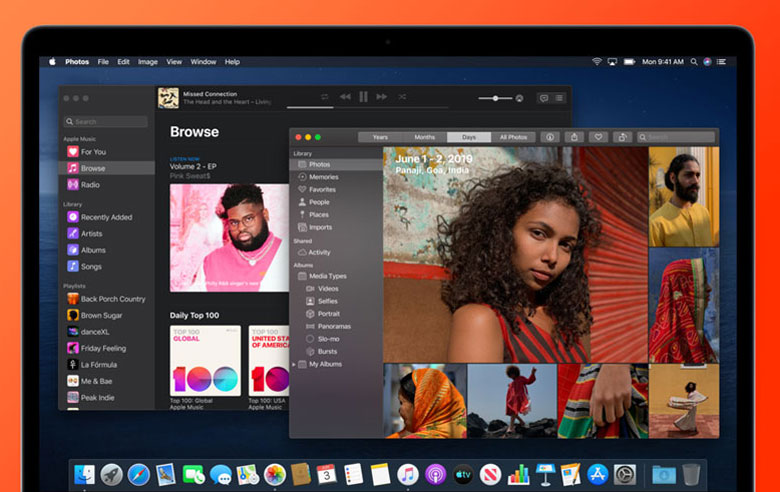This screenshot has width=780, height=492.
Task: Click the Info button in Photos toolbar
Action: coord(549,137)
